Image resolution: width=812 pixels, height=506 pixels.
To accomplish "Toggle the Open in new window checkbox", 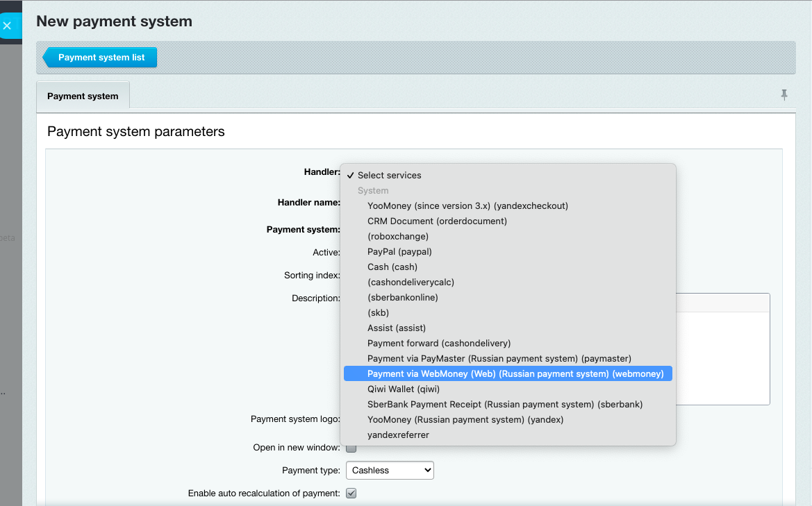I will click(351, 448).
